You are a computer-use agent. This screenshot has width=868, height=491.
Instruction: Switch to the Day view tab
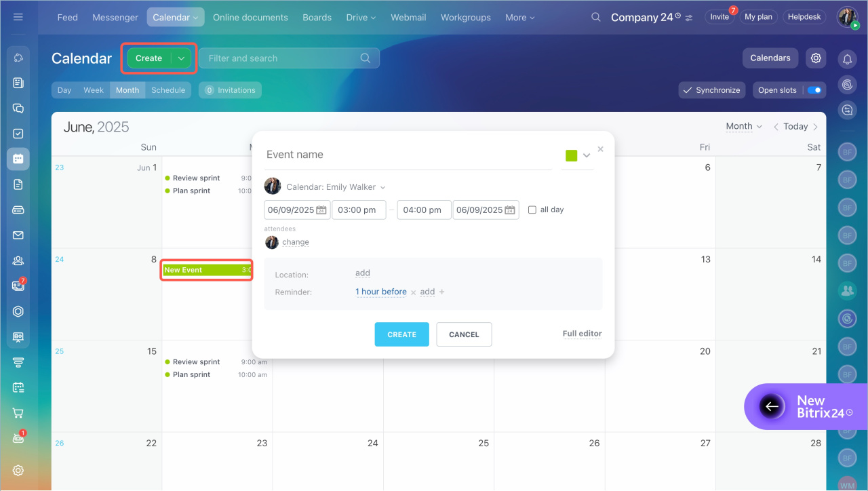click(64, 90)
